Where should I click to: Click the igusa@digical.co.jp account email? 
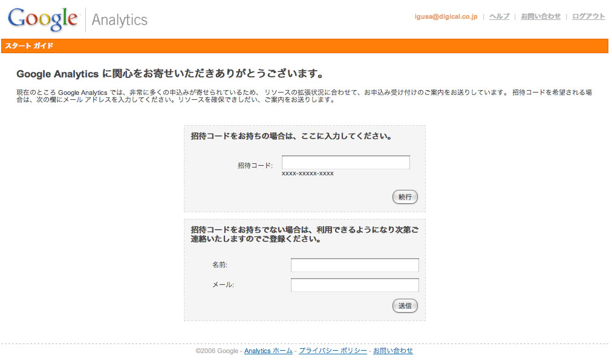(x=446, y=16)
